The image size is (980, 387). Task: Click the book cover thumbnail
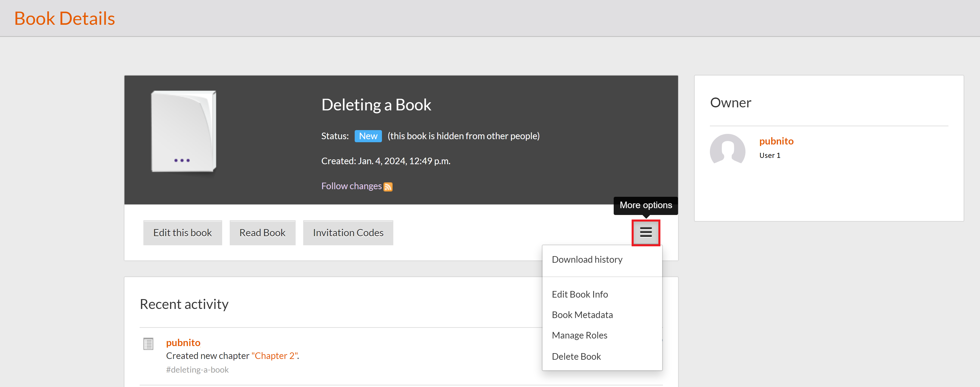click(184, 131)
